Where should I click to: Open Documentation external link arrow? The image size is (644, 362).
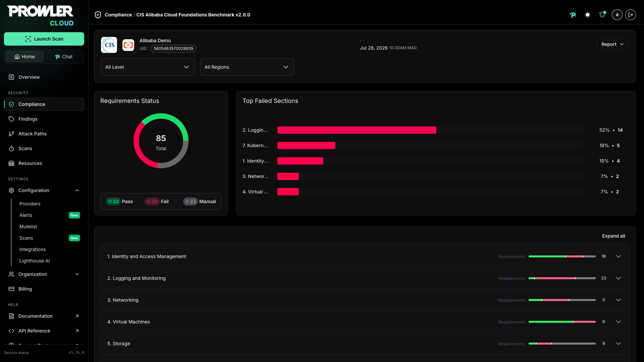click(77, 316)
